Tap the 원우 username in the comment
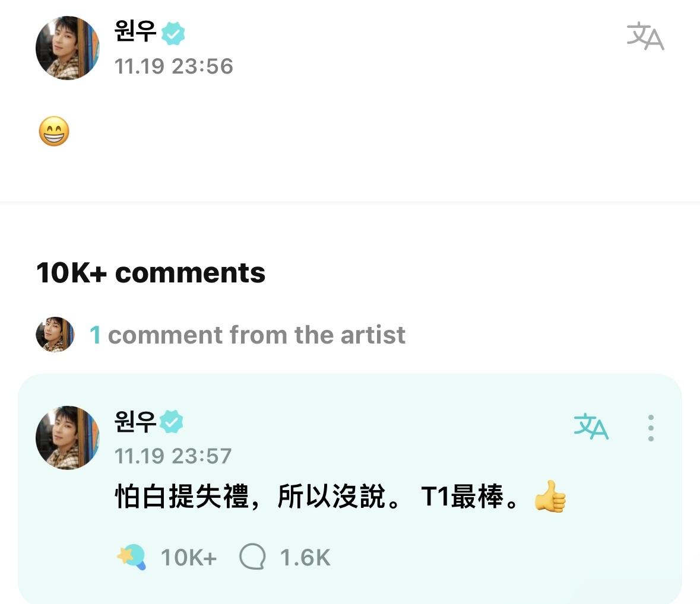700x604 pixels. coord(135,421)
